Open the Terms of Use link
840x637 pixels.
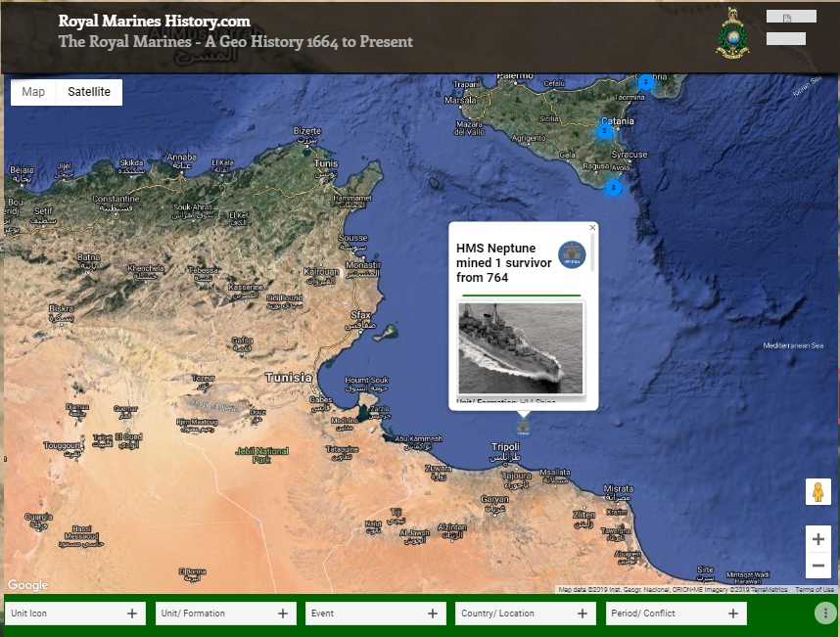coord(815,589)
